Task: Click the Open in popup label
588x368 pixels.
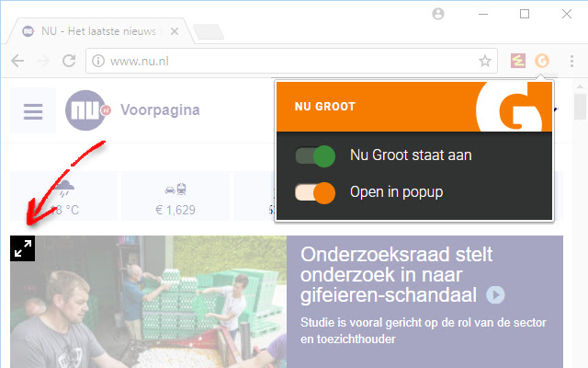Action: click(396, 192)
